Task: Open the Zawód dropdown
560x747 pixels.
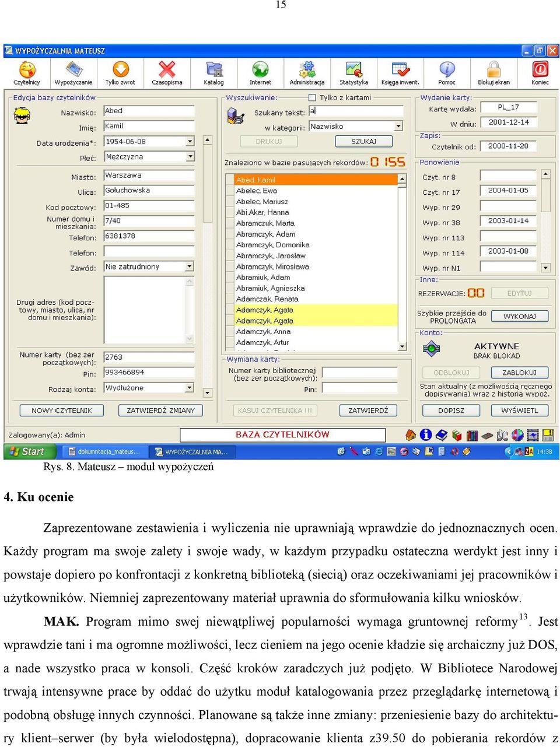Action: [190, 266]
